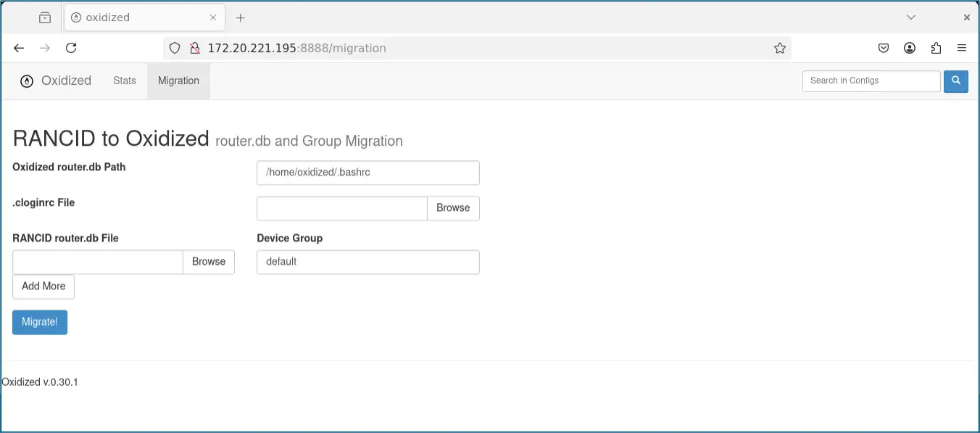Open the Save to Pocket icon
This screenshot has width=980, height=433.
tap(884, 48)
